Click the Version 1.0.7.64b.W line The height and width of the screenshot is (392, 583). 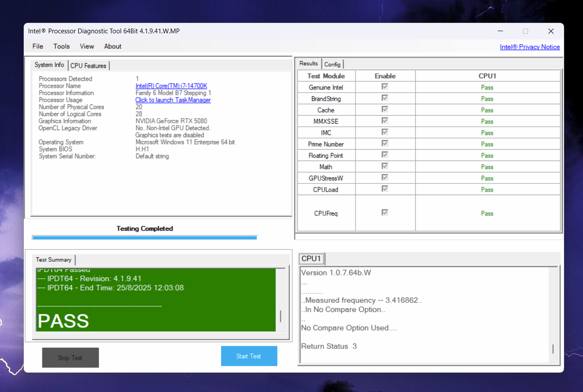click(336, 273)
